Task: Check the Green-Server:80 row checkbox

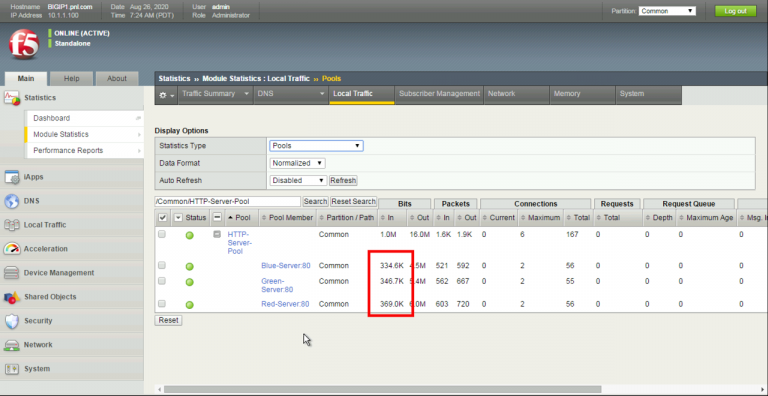Action: click(162, 281)
